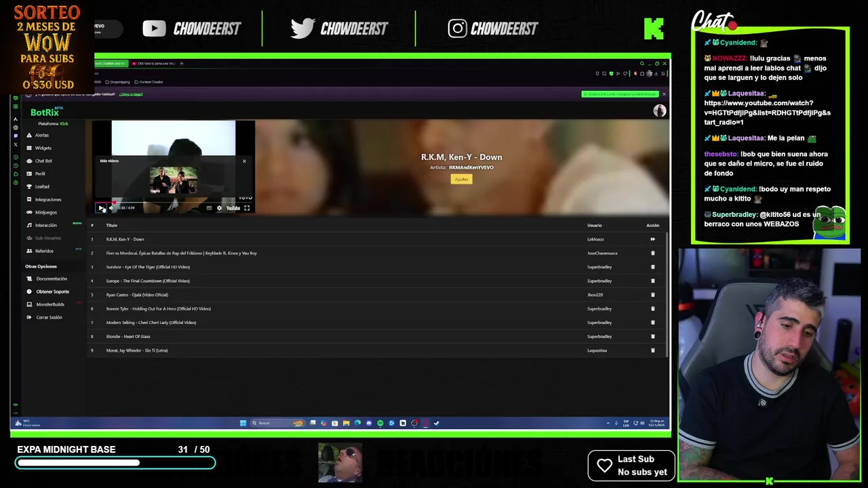The image size is (868, 488).
Task: Click the '¿Cómo lo hago?' link
Action: point(131,94)
